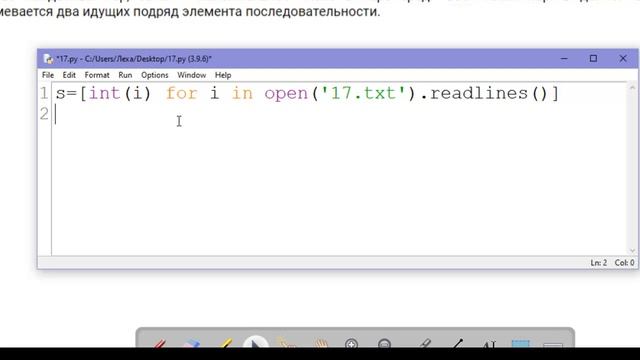This screenshot has width=640, height=360.
Task: Click line number 2 in the gutter
Action: coord(44,114)
